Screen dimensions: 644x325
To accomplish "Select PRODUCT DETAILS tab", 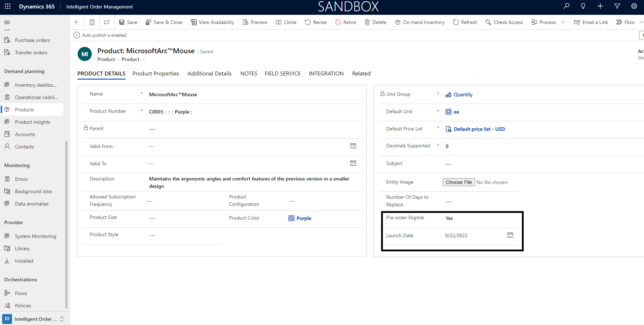I will pos(101,73).
